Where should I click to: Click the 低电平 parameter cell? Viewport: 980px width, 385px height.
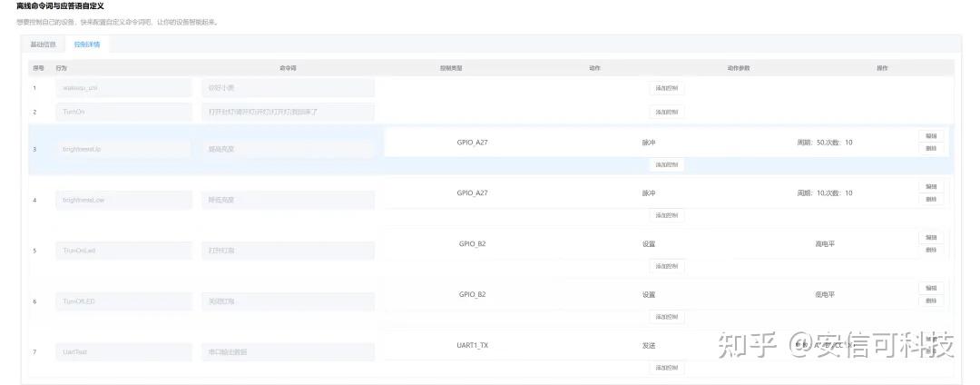(x=825, y=294)
